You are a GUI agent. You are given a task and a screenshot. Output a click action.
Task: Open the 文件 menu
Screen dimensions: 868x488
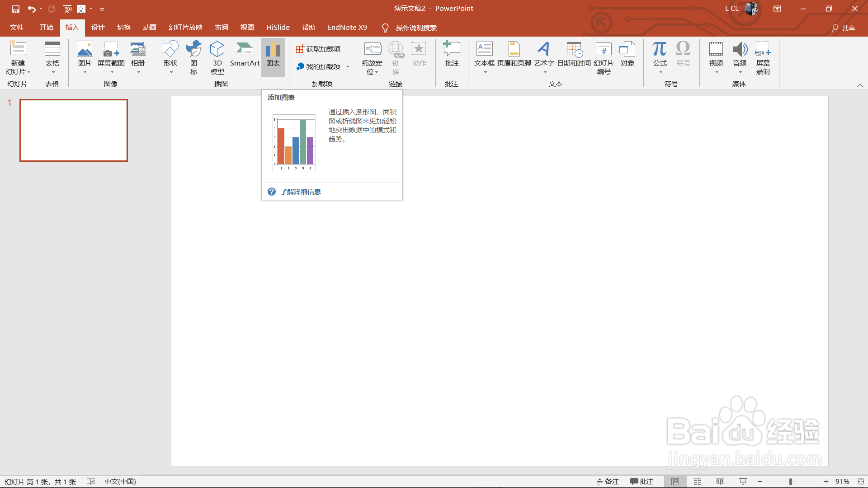coord(17,28)
